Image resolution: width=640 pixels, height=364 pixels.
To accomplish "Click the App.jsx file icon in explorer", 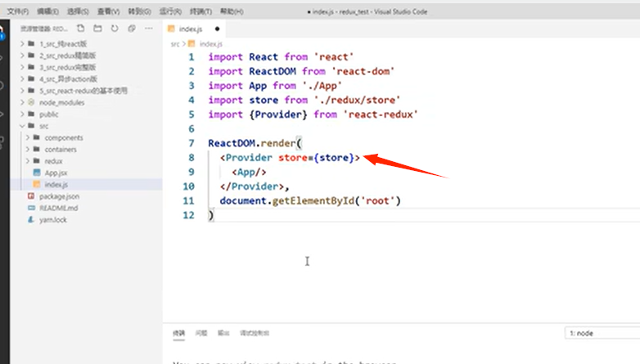I will (x=37, y=173).
